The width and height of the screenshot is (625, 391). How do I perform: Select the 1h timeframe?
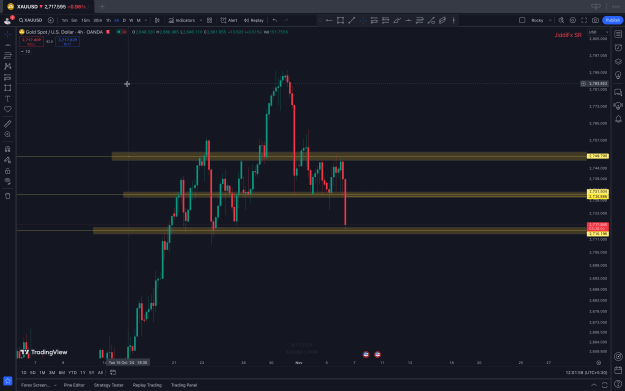(108, 20)
